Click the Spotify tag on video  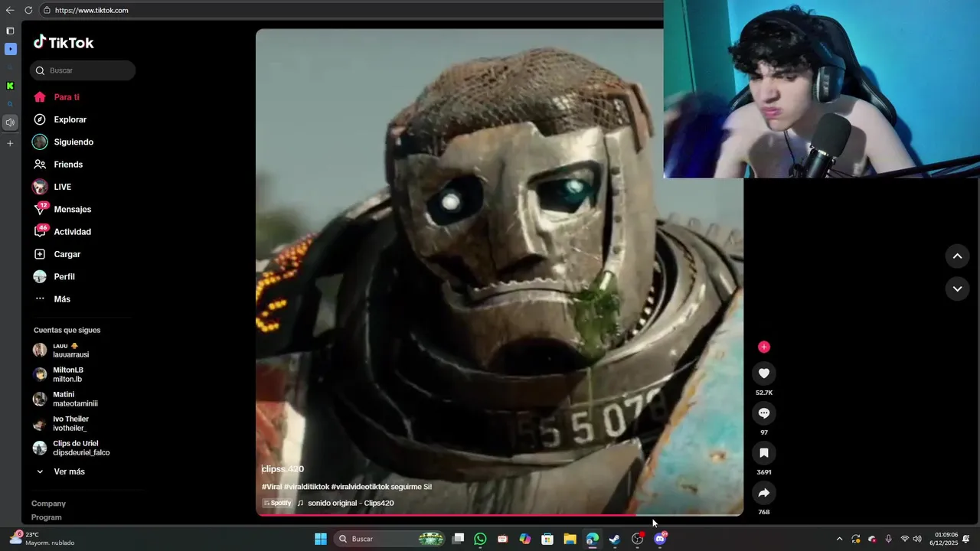pyautogui.click(x=277, y=503)
